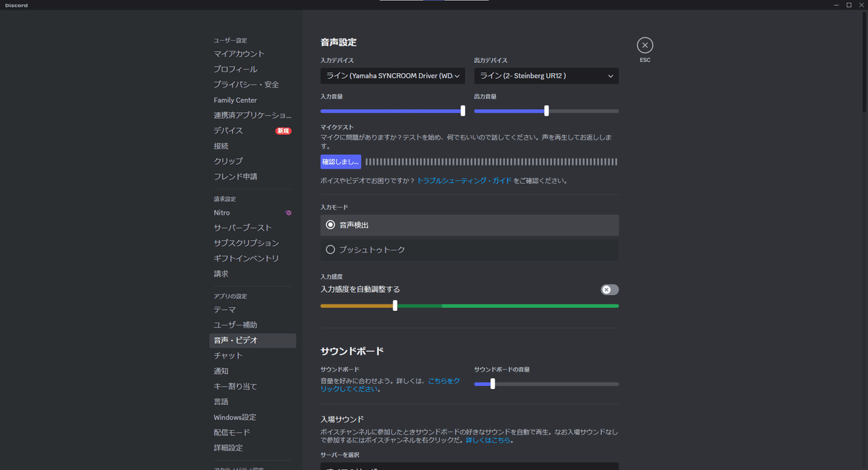Toggle 入力感度を自動調整する switch
The width and height of the screenshot is (868, 470).
pos(610,289)
